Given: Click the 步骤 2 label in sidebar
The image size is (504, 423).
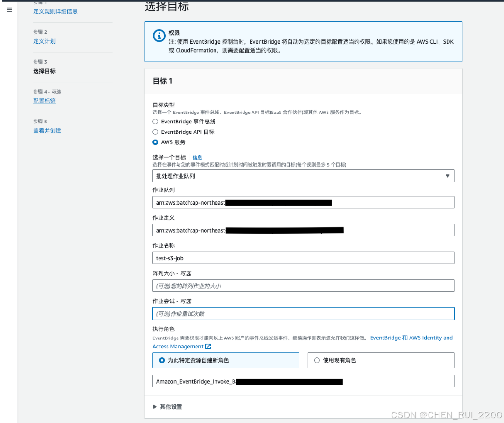Looking at the screenshot, I should 40,32.
